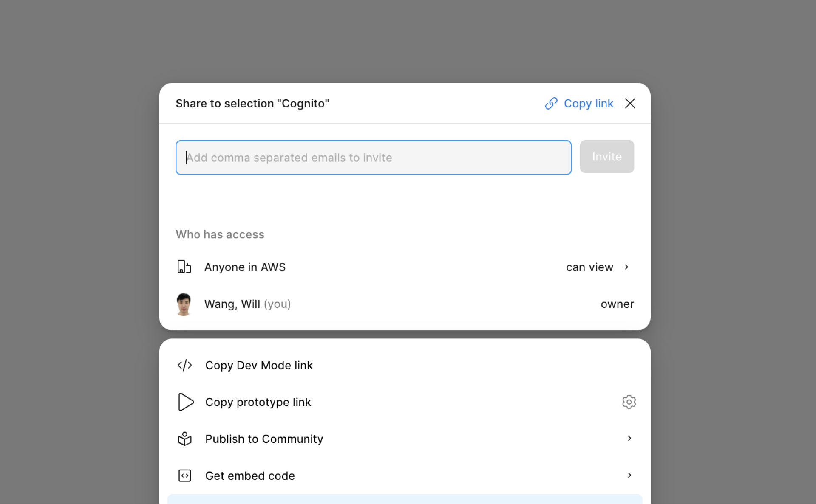Expand Get embed code chevron
The width and height of the screenshot is (816, 504).
[x=629, y=475]
